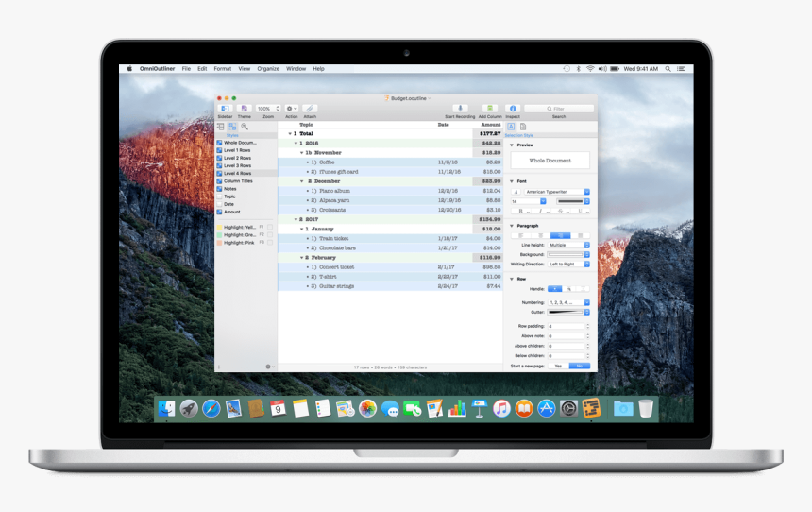This screenshot has width=812, height=512.
Task: Click the Date column header
Action: pos(443,125)
